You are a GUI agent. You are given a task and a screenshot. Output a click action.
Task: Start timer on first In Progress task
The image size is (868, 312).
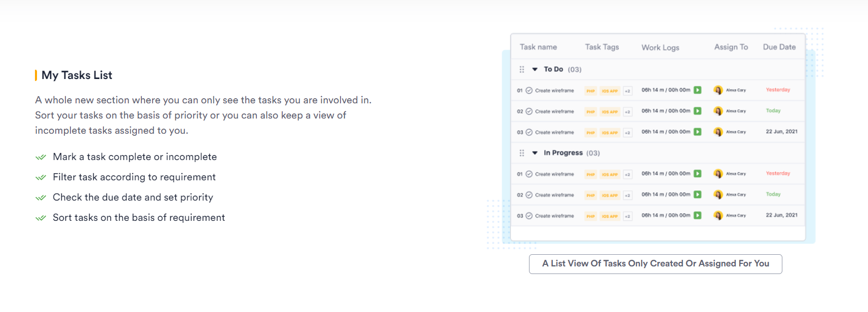(x=698, y=174)
